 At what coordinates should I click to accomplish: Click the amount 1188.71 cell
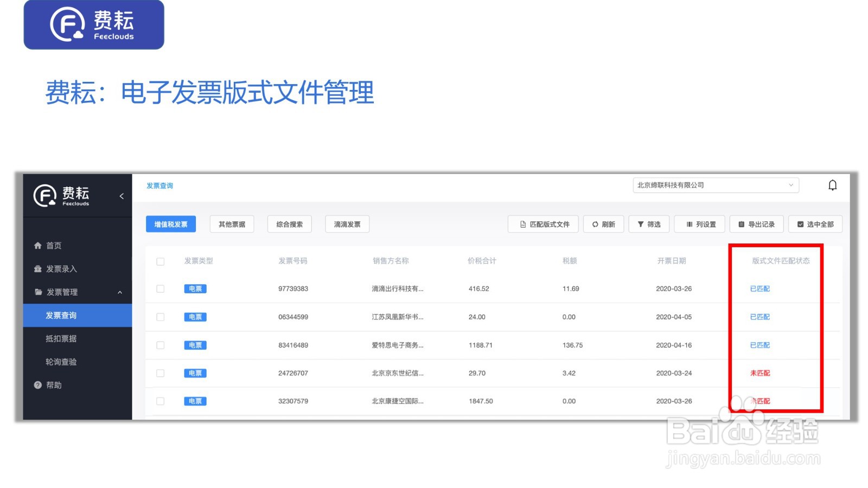481,345
